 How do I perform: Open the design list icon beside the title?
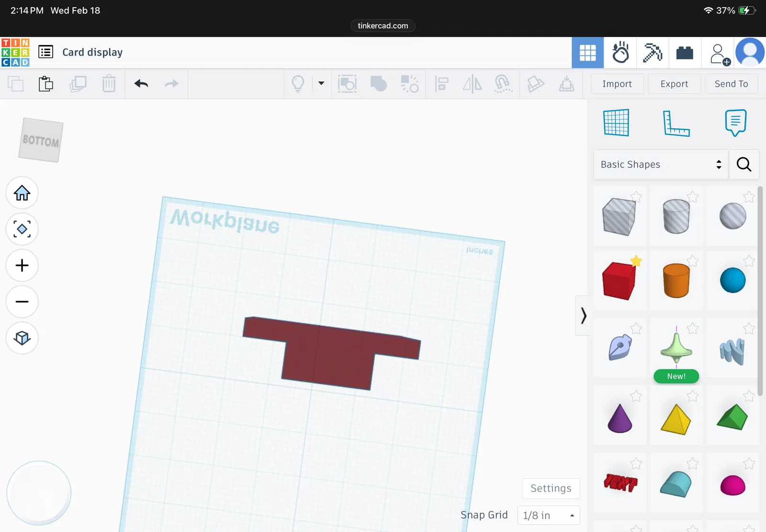pos(46,52)
